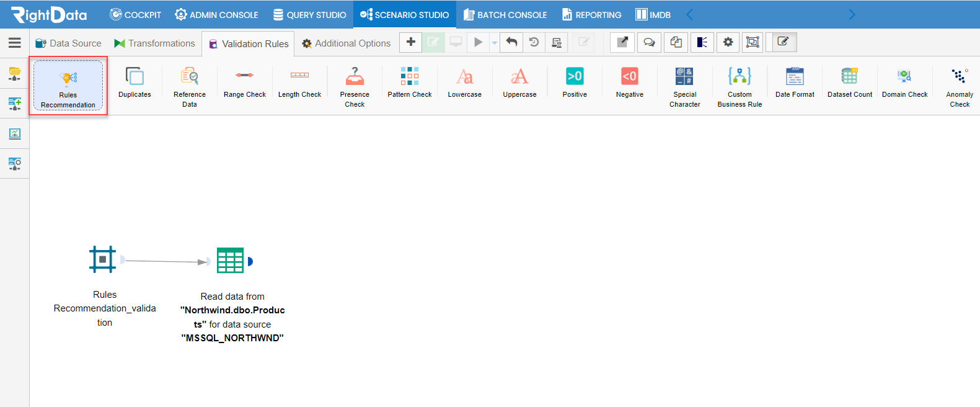Click the computer schedule toolbar button
Image resolution: width=980 pixels, height=407 pixels.
(x=557, y=42)
